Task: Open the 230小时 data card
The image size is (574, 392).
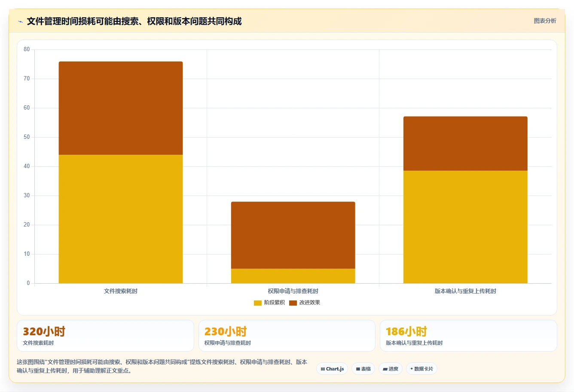Action: 287,336
